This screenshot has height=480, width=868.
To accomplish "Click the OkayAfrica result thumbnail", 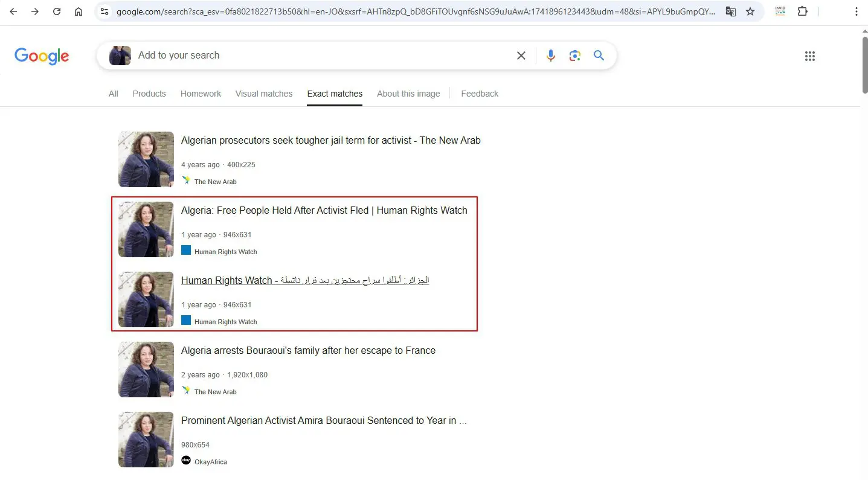I will 146,440.
